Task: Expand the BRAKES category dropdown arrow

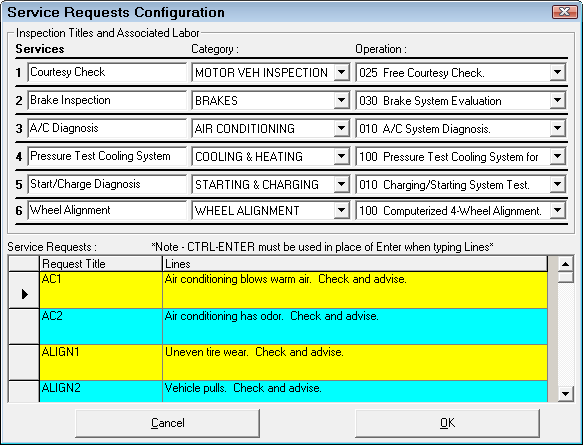Action: click(341, 100)
